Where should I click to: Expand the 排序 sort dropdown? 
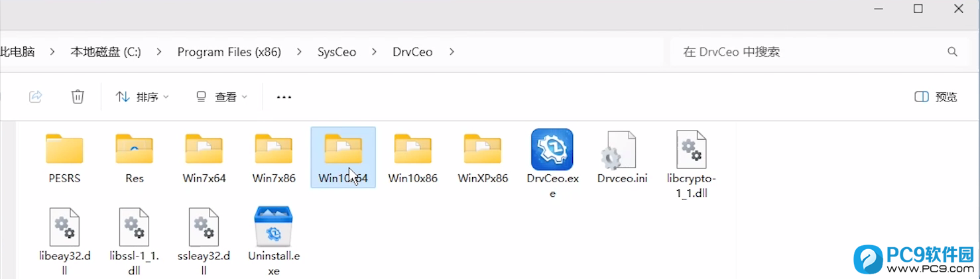[142, 97]
